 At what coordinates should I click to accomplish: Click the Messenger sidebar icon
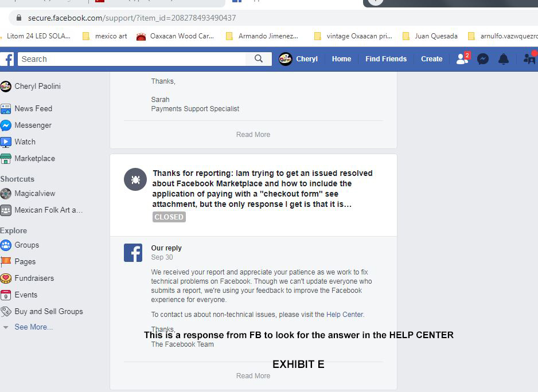tap(6, 126)
